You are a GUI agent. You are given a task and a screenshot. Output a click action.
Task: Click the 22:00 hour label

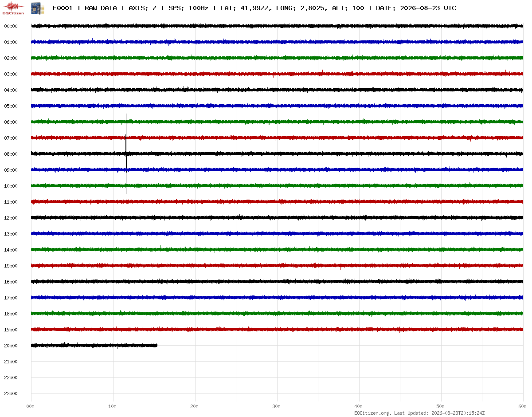tap(11, 378)
